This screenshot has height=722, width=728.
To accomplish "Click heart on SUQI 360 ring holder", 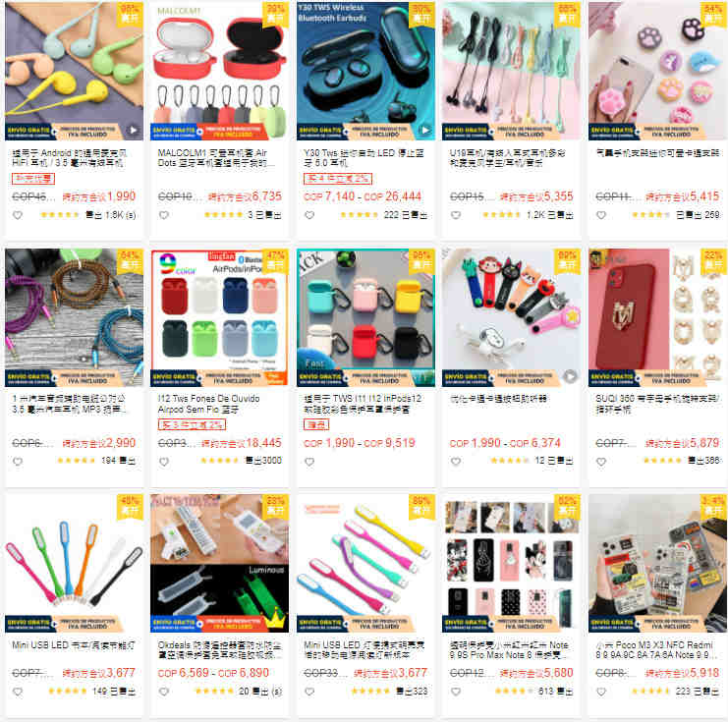I will pos(601,462).
